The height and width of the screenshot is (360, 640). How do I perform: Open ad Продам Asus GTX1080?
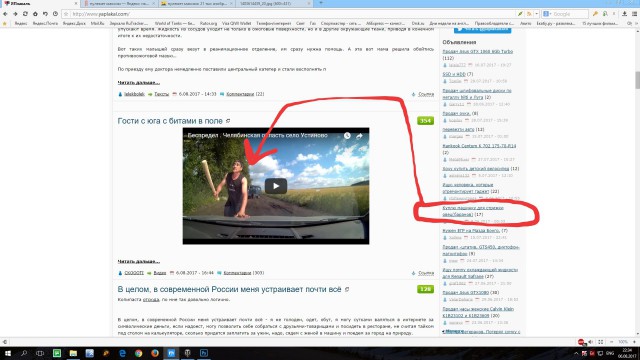(465, 293)
